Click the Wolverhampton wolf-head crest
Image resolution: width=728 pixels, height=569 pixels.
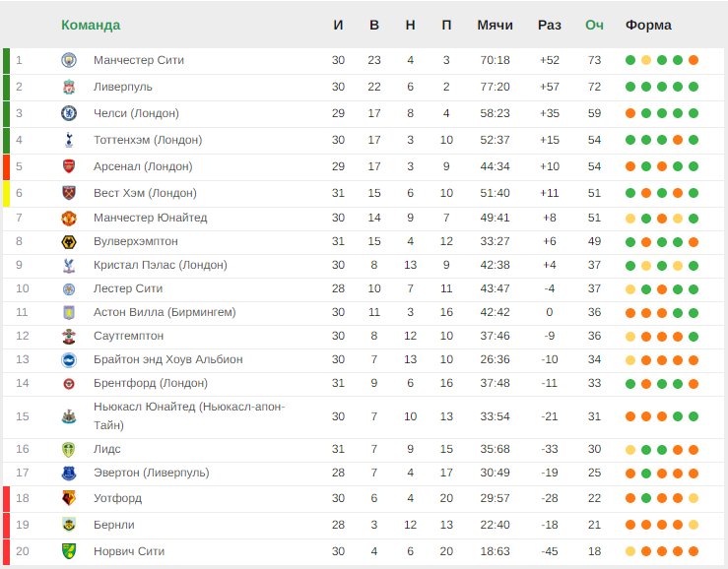click(69, 242)
